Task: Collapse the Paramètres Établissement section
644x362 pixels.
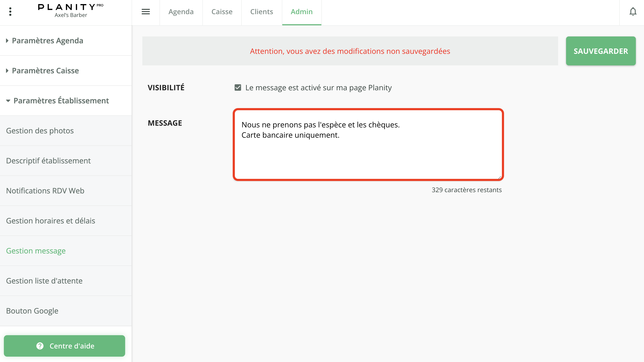Action: click(x=61, y=101)
